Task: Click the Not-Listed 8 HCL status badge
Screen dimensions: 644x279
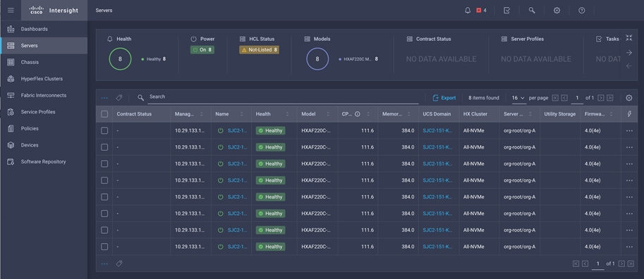Action: [259, 49]
